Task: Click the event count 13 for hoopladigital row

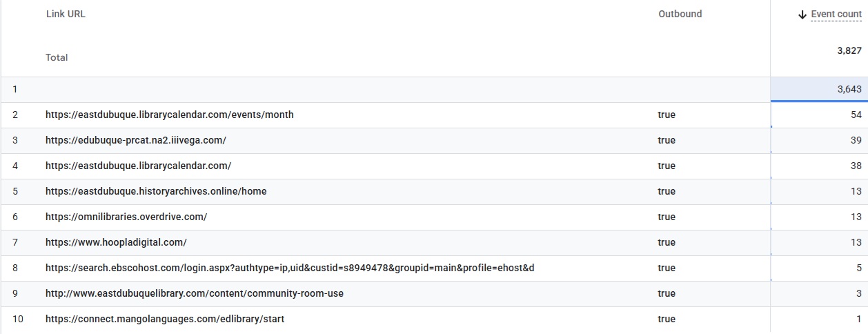Action: click(856, 242)
